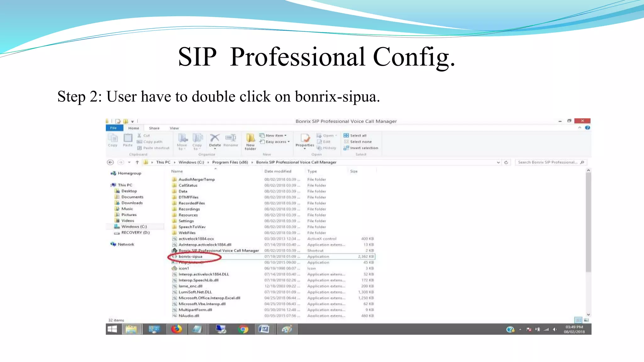Sort by the Size column header

354,171
